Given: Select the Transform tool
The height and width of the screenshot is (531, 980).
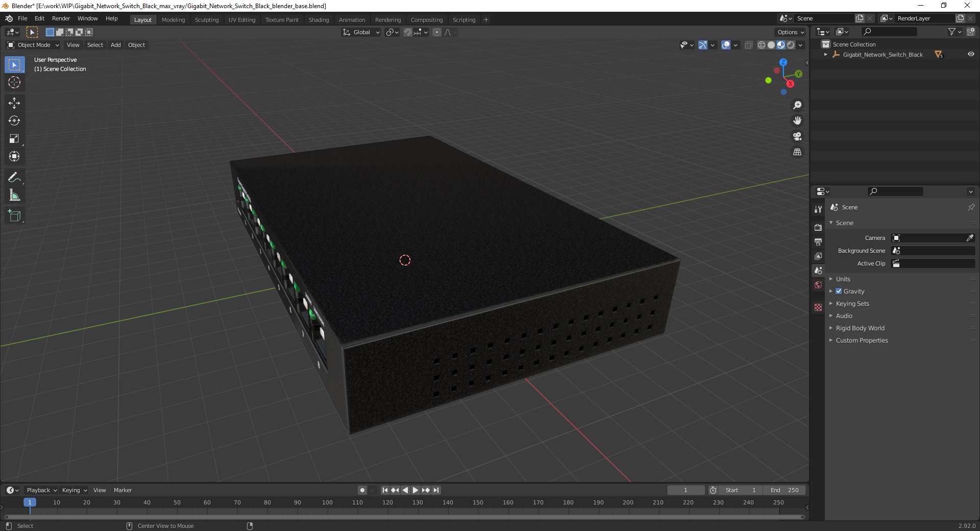Looking at the screenshot, I should (x=14, y=157).
